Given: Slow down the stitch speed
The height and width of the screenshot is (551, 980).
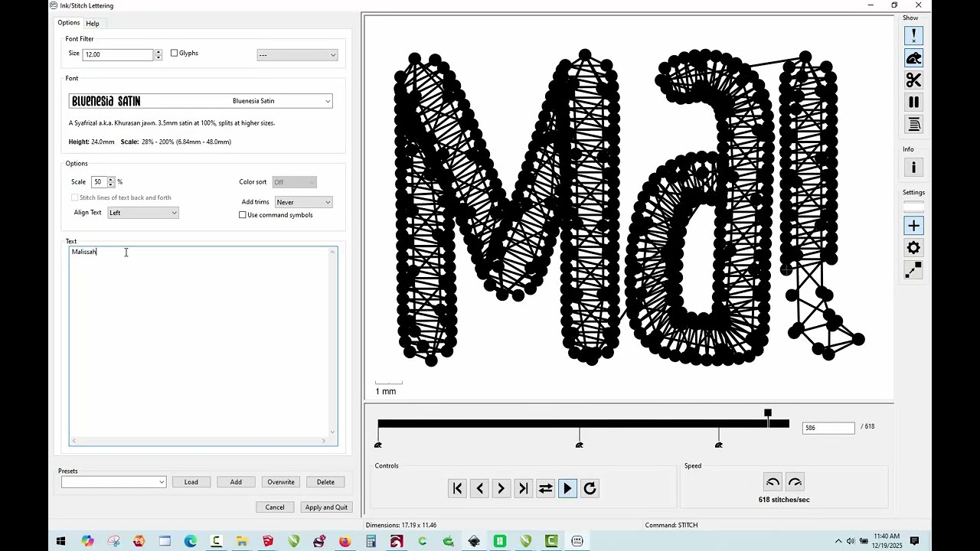Looking at the screenshot, I should (773, 482).
